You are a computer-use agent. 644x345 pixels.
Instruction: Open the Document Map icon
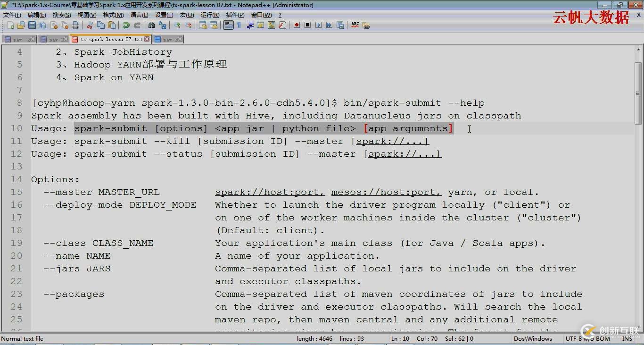click(x=271, y=25)
